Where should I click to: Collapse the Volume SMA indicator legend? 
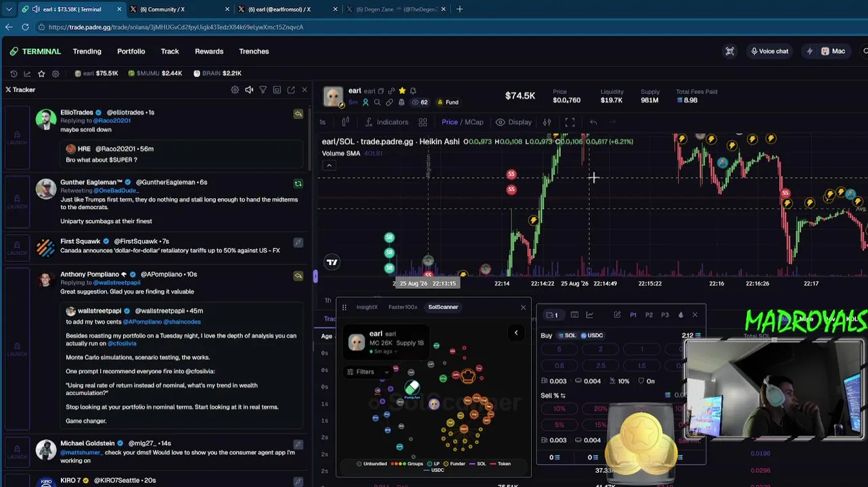[329, 166]
